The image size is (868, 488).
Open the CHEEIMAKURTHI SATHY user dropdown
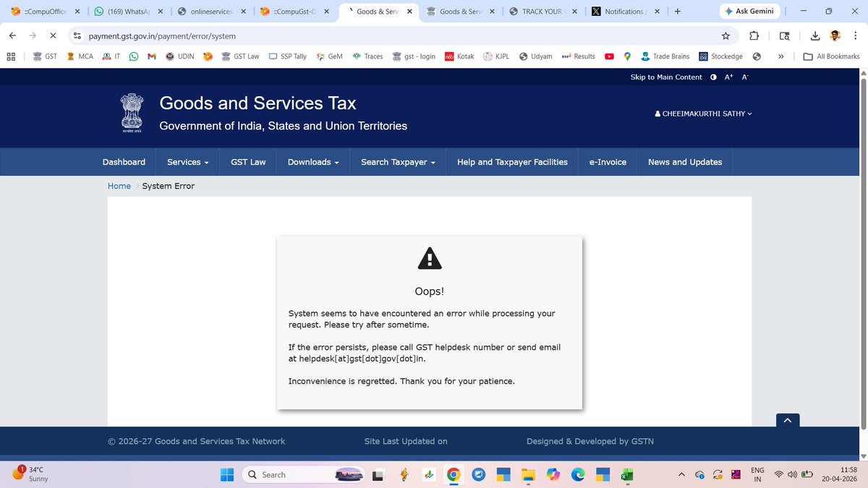tap(702, 114)
